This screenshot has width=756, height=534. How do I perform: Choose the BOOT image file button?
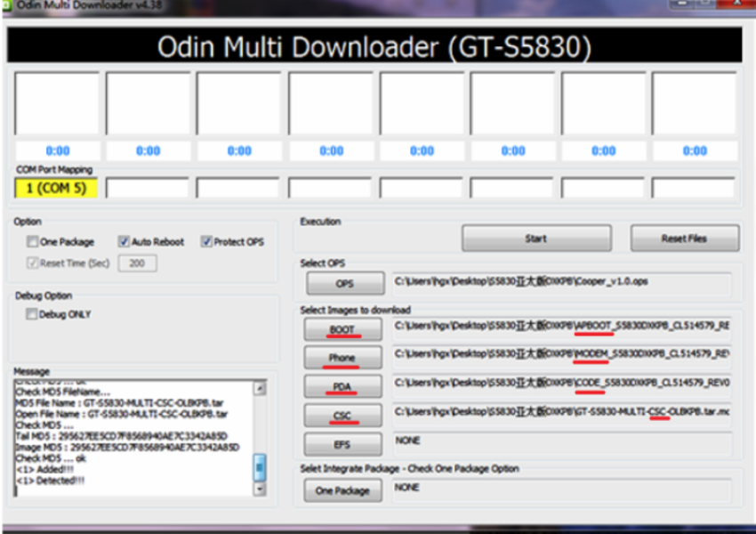[x=342, y=329]
